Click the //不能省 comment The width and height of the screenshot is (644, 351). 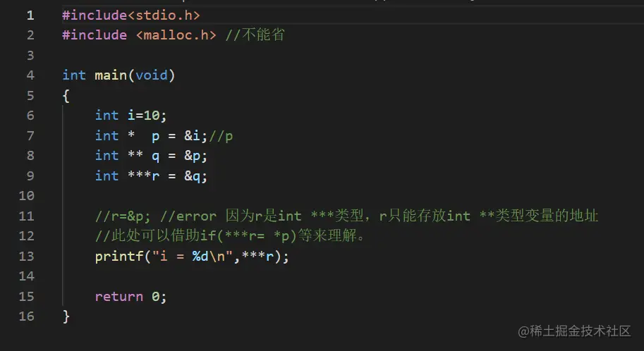(255, 35)
